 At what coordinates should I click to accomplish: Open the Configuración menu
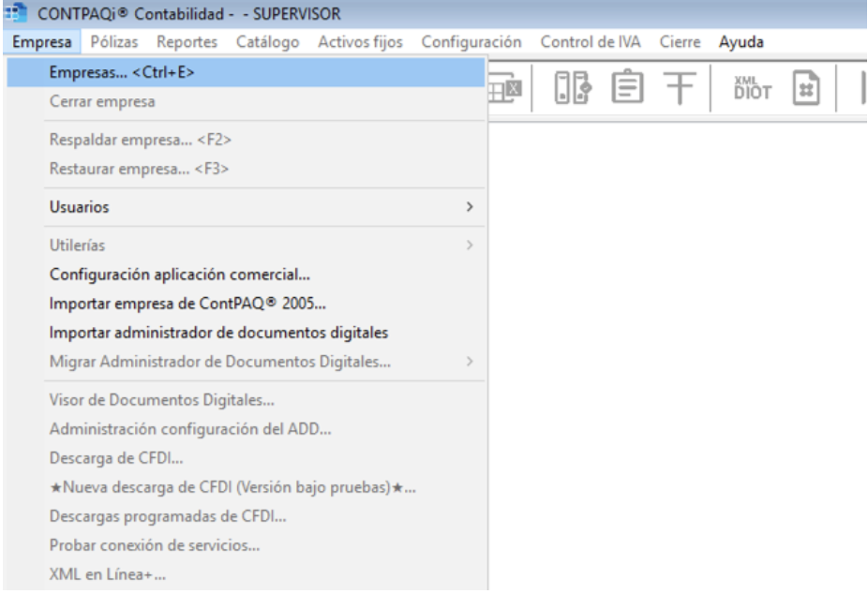(x=471, y=42)
